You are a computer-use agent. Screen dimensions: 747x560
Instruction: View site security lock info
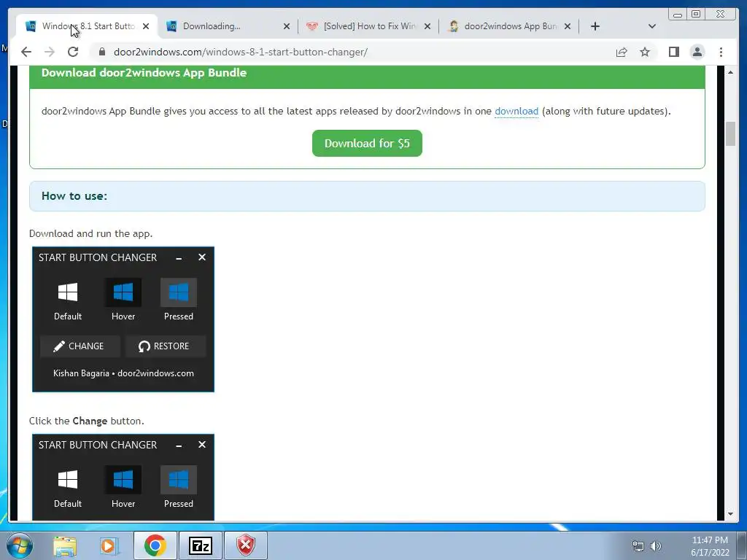pos(101,52)
